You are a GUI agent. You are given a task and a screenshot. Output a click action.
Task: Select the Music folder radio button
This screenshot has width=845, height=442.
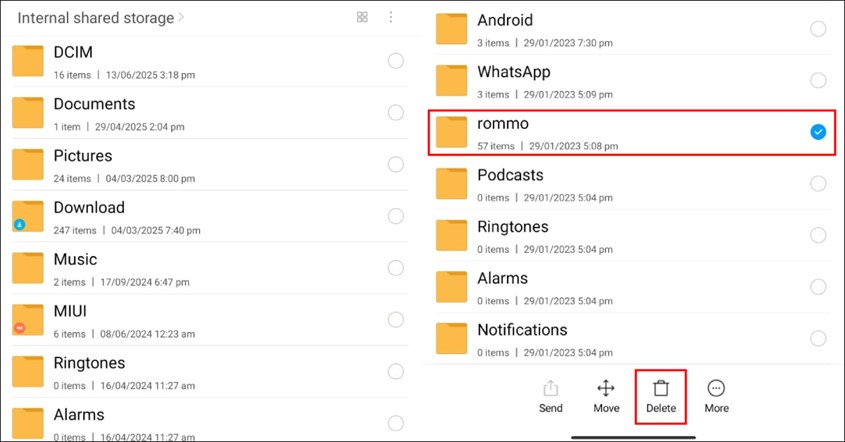click(x=396, y=268)
